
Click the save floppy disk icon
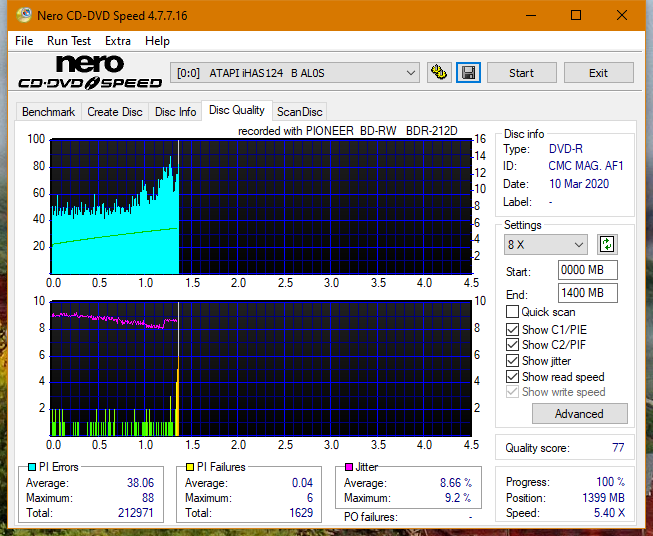point(468,73)
